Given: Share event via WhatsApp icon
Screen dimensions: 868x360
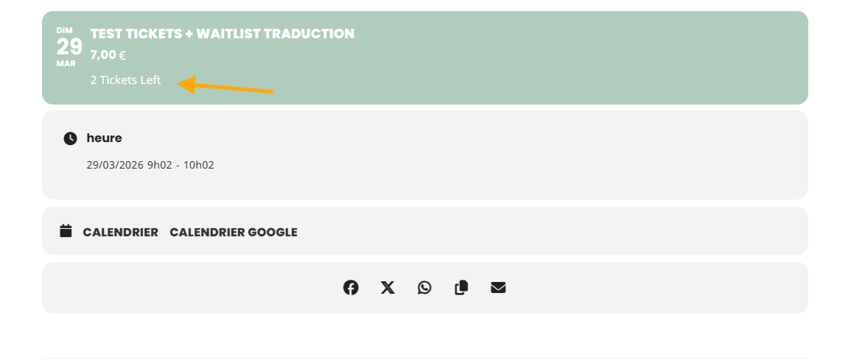Looking at the screenshot, I should point(424,288).
